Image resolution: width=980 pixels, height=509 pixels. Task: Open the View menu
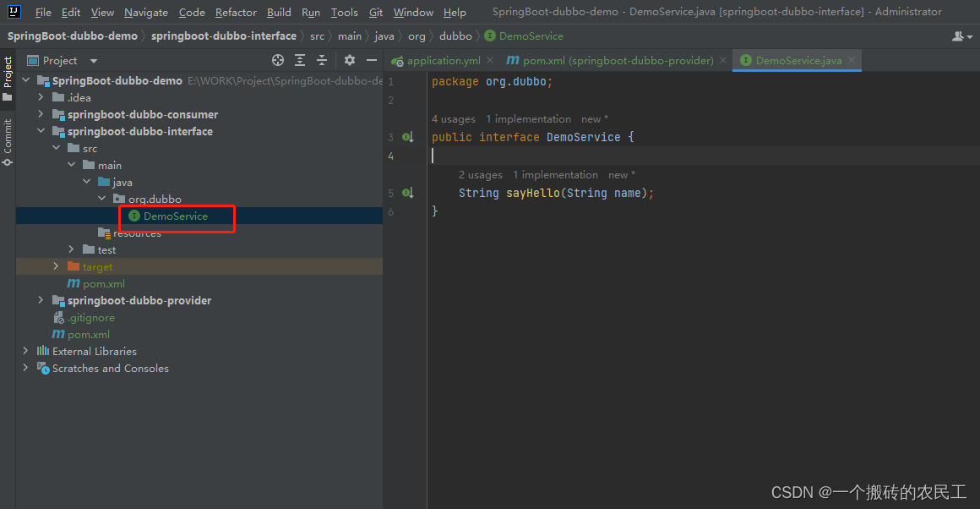click(102, 12)
